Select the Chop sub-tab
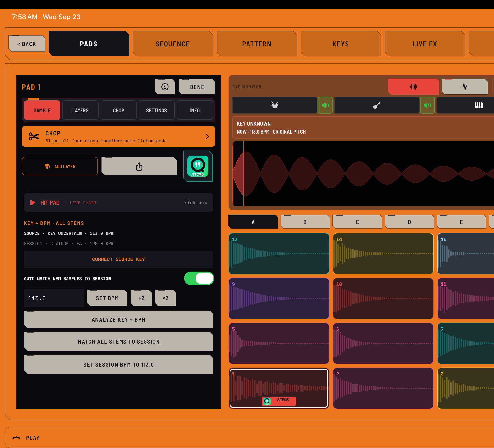This screenshot has width=494, height=448. click(119, 110)
